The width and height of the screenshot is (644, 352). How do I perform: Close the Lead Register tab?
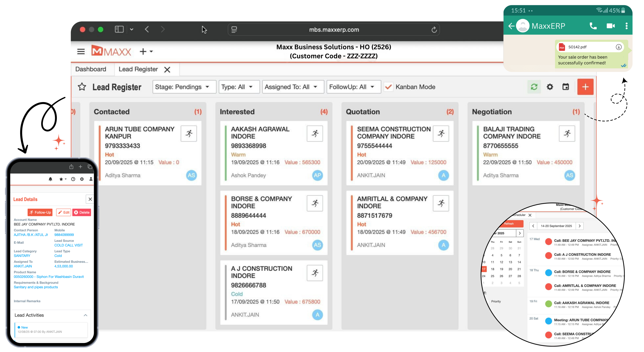[x=167, y=70]
